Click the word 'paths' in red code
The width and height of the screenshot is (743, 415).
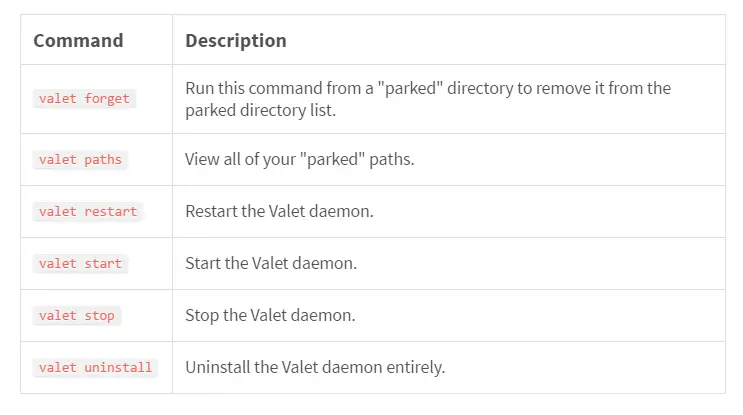coord(103,160)
